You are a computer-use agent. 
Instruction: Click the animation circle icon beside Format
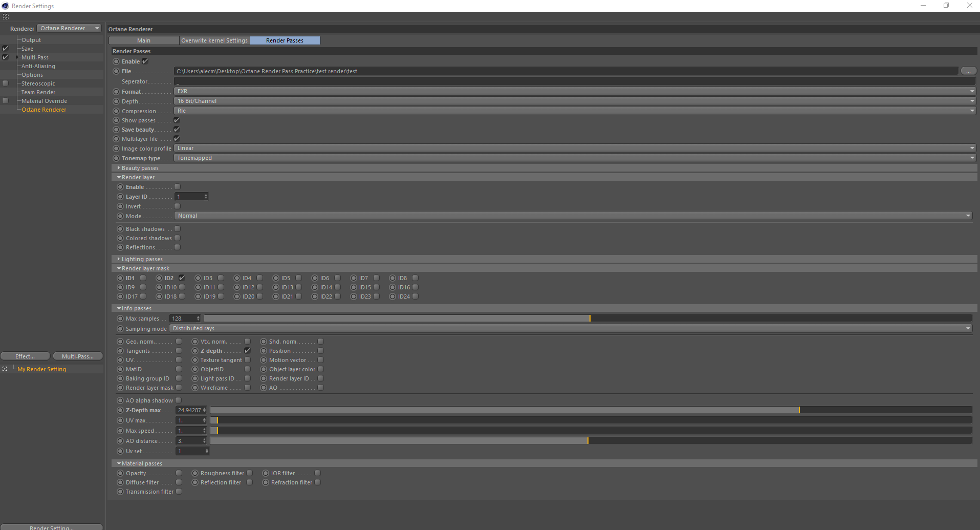[116, 92]
